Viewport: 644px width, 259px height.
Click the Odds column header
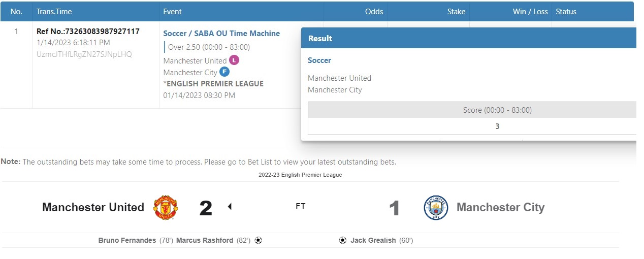tap(374, 12)
